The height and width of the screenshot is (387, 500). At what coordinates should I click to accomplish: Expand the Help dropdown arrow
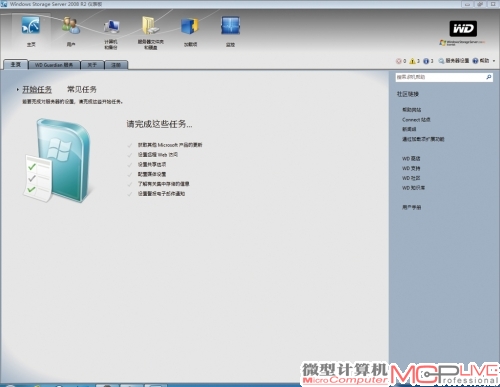coord(494,61)
